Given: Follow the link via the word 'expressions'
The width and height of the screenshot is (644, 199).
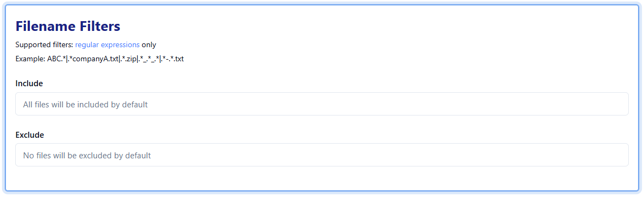Looking at the screenshot, I should coord(120,44).
